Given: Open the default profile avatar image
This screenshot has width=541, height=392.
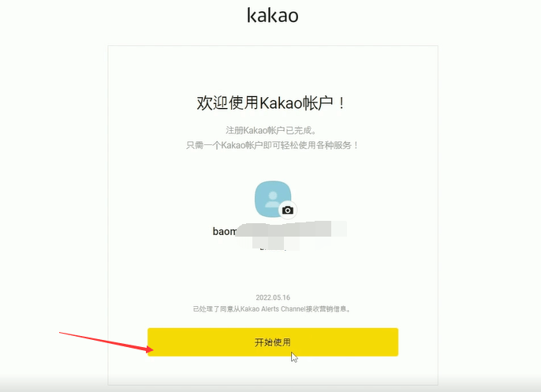Looking at the screenshot, I should (273, 199).
